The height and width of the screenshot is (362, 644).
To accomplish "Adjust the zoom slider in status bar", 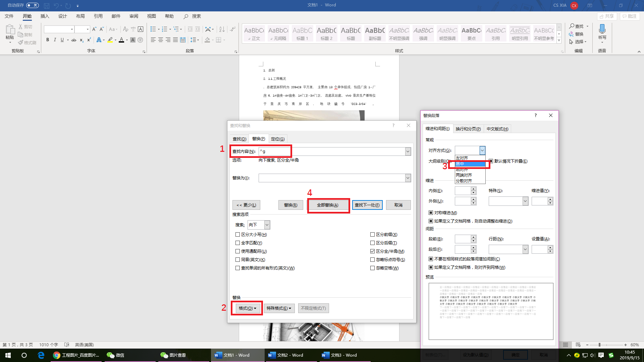I will point(599,345).
